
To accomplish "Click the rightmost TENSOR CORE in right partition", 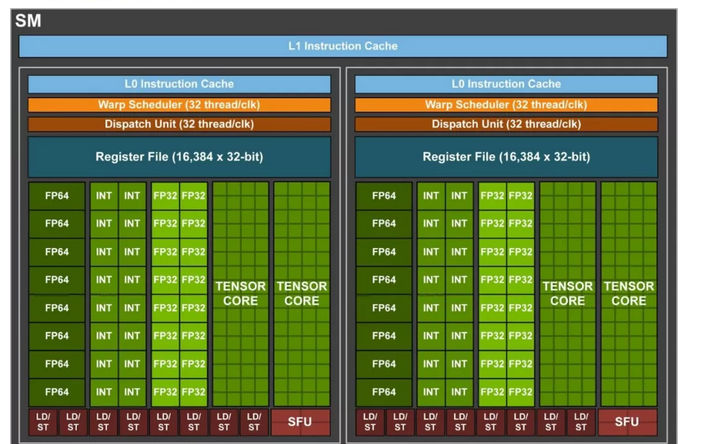I will pos(628,293).
